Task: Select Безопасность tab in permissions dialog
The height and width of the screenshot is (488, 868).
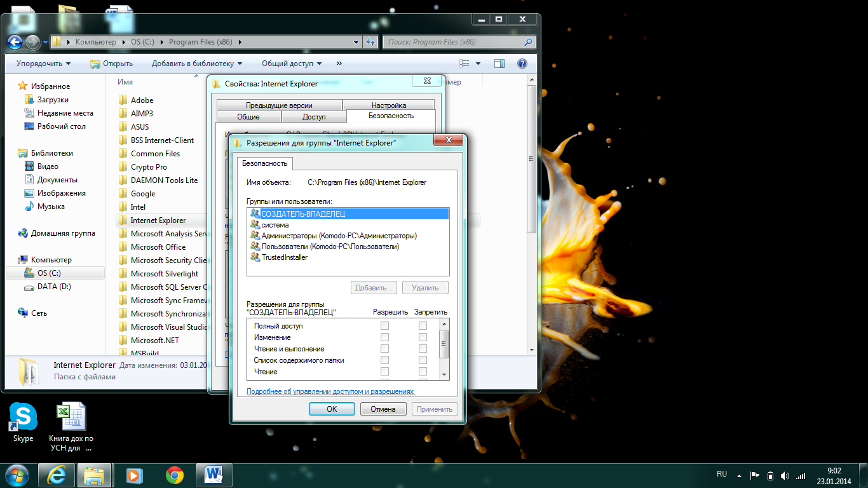Action: click(x=265, y=163)
